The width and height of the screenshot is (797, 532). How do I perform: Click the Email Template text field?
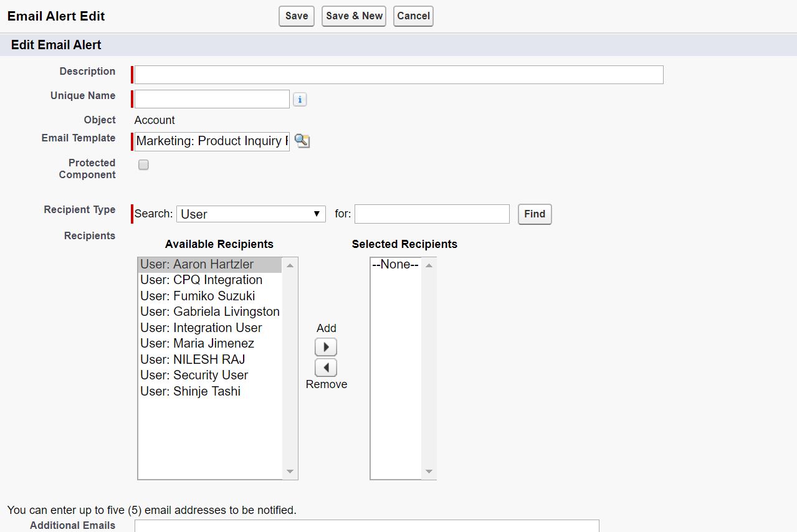[212, 141]
